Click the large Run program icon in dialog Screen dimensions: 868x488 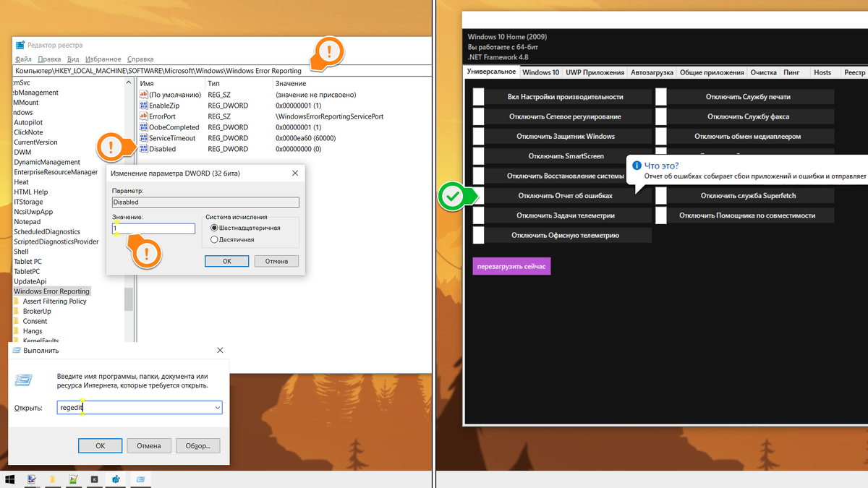(x=24, y=380)
